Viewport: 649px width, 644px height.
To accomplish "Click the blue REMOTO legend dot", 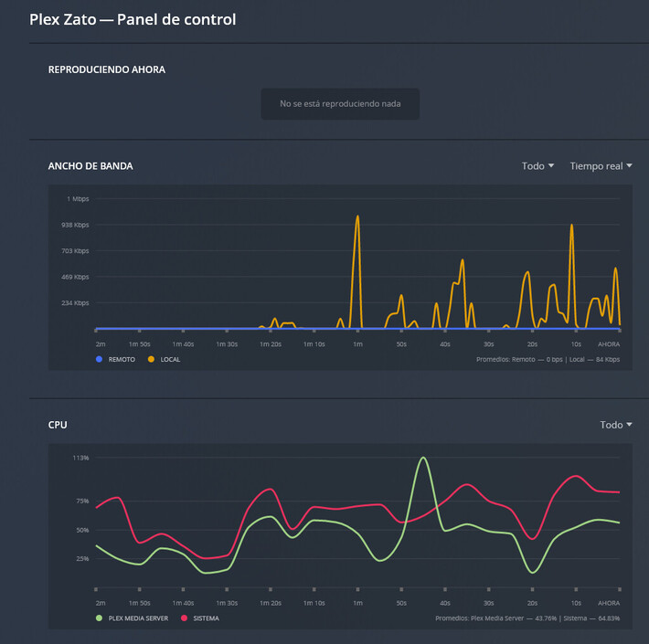I will click(99, 359).
